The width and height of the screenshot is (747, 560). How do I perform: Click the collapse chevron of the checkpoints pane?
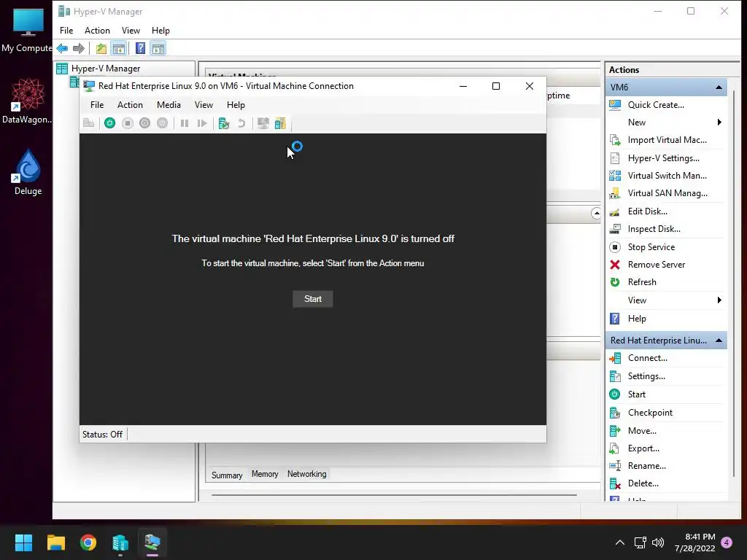596,214
